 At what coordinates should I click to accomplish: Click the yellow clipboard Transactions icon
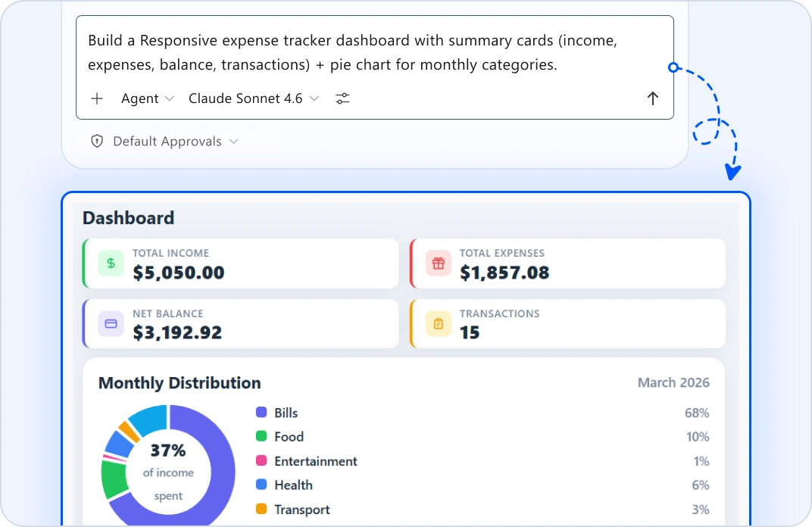(x=438, y=323)
